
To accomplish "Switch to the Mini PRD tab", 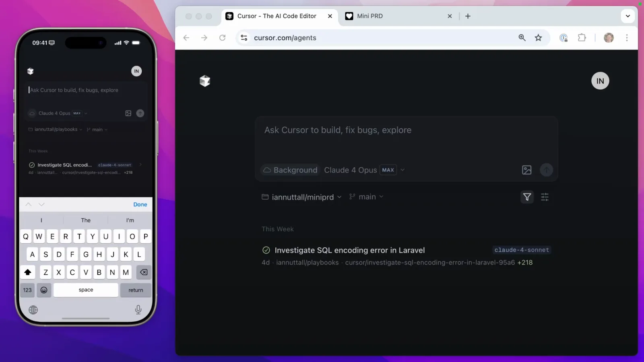I will [398, 16].
